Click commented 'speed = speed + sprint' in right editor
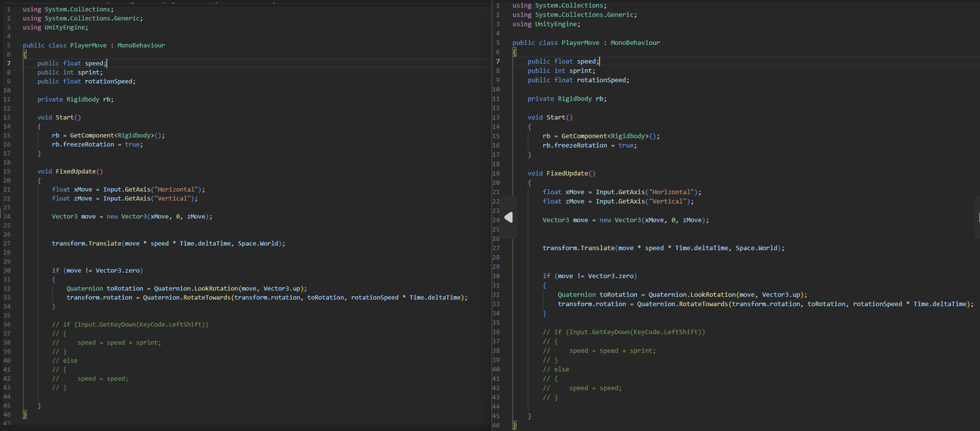 point(612,351)
